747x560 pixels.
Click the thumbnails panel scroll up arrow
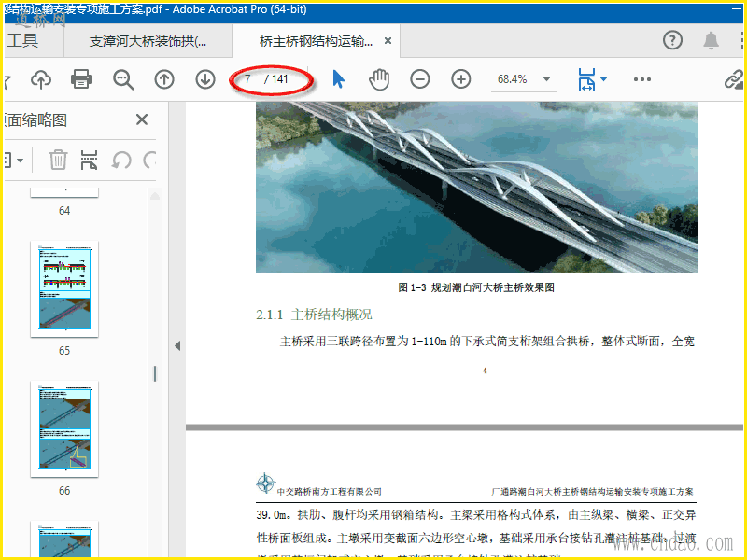coord(155,196)
